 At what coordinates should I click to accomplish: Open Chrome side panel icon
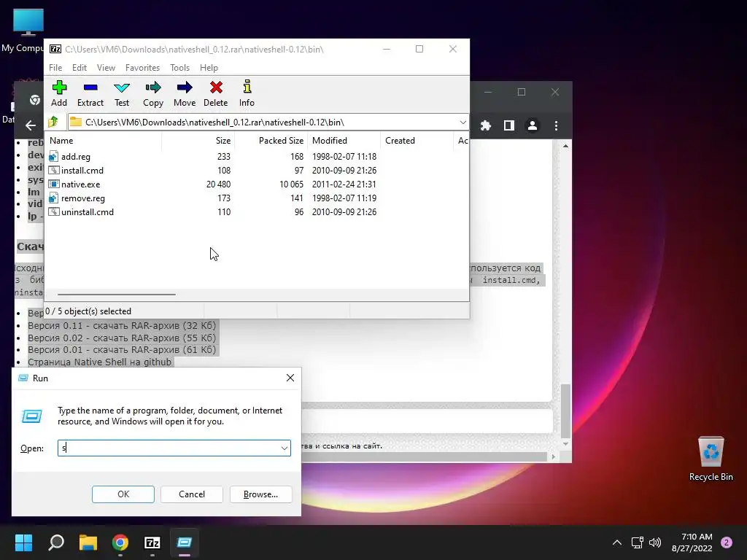[x=508, y=125]
